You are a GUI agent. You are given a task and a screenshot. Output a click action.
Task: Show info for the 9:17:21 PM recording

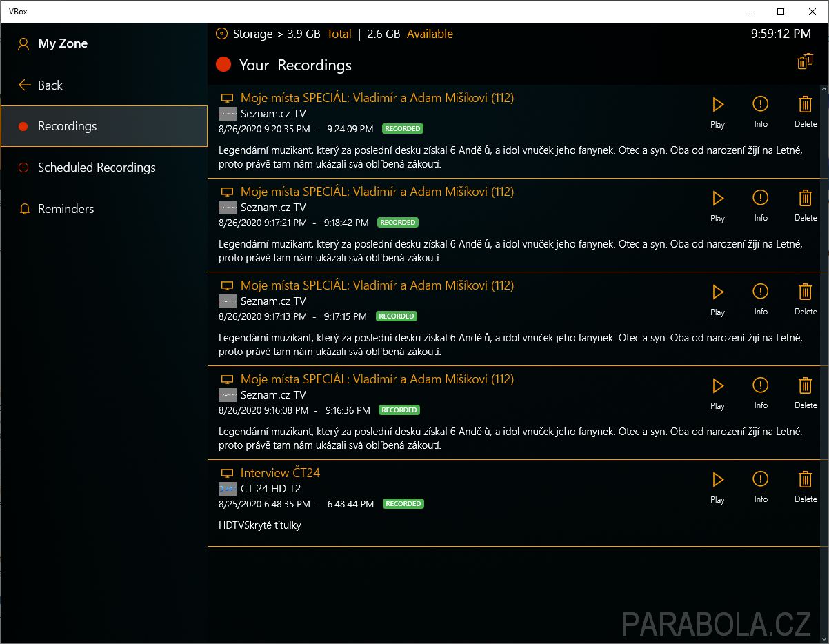point(760,199)
